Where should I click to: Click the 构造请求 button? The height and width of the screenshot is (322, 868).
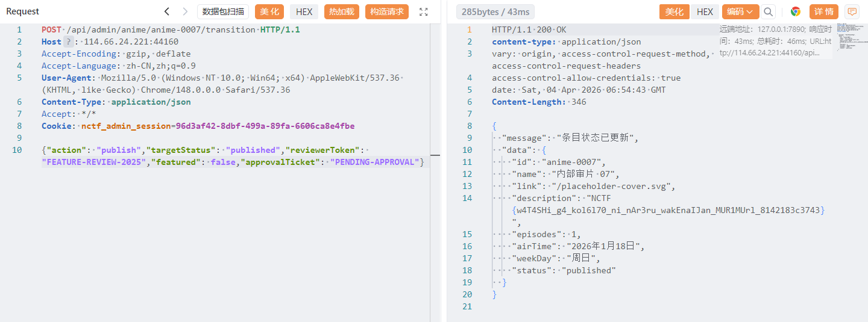(387, 11)
